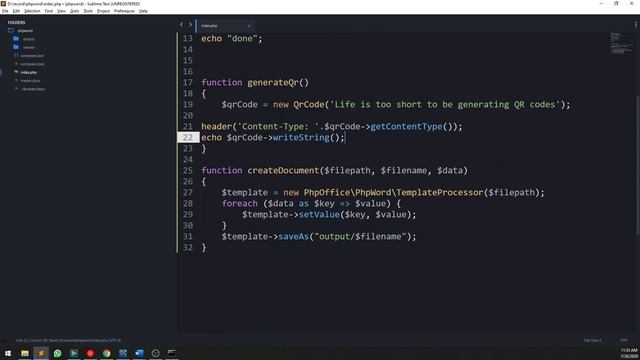Open Google Chrome from the taskbar
This screenshot has height=360, width=640.
(107, 353)
